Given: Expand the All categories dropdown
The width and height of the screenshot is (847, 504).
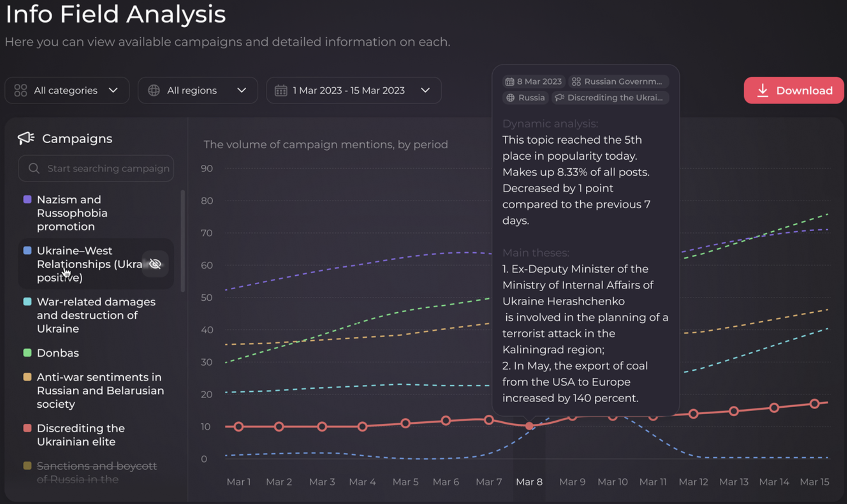Looking at the screenshot, I should click(66, 90).
